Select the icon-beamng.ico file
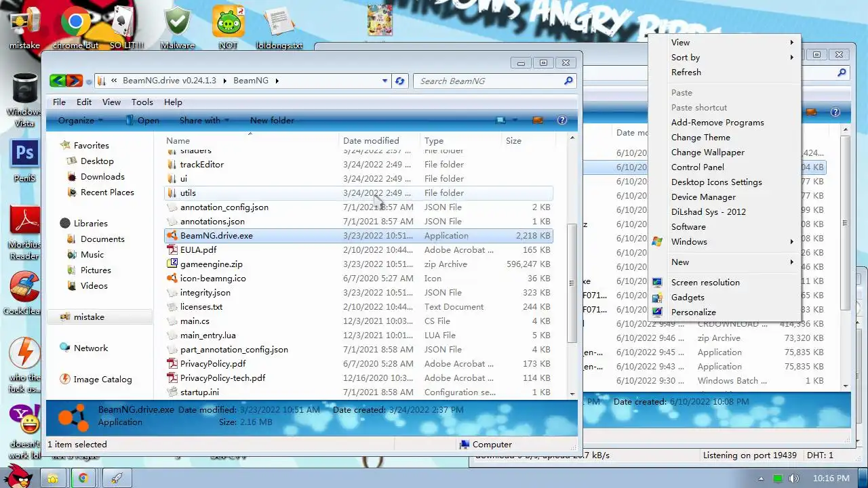 pyautogui.click(x=359, y=279)
